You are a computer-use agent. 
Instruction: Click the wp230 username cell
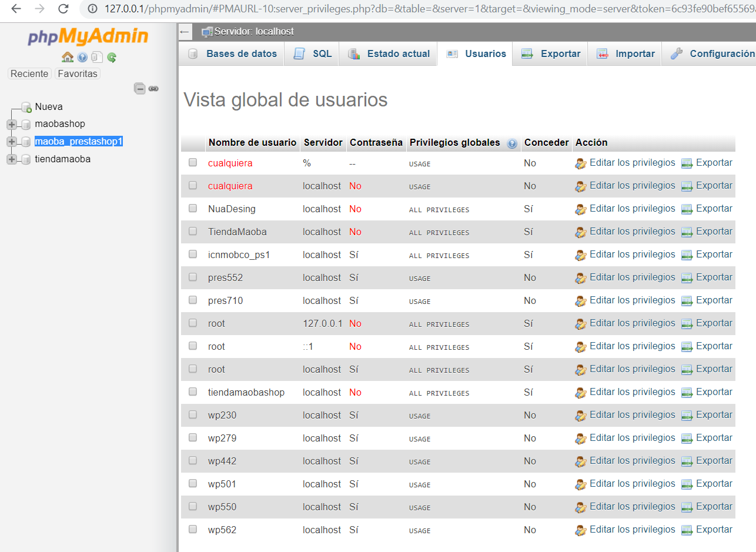(222, 416)
